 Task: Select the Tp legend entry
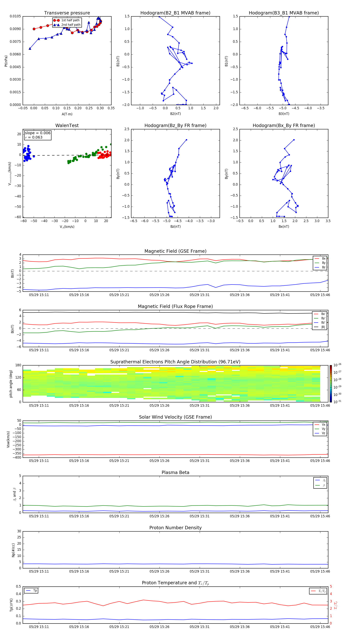(x=31, y=591)
